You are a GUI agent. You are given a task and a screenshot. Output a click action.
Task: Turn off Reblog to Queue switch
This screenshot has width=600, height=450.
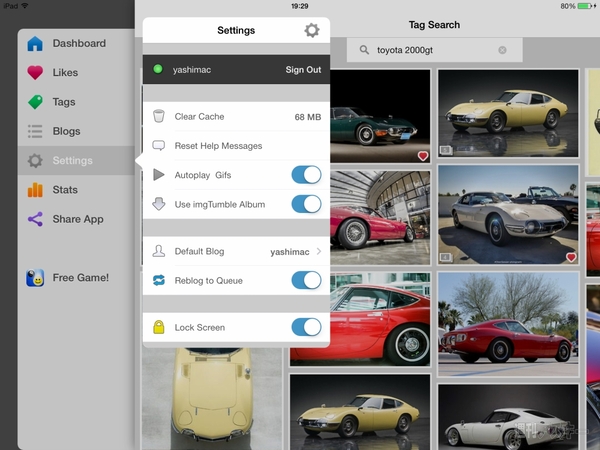(305, 280)
